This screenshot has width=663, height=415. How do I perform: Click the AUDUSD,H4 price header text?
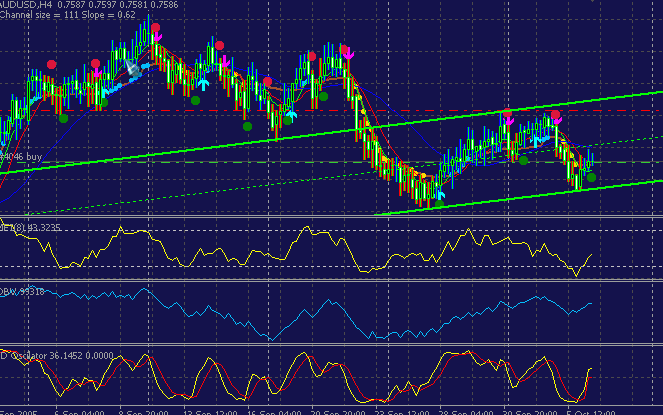tap(89, 5)
